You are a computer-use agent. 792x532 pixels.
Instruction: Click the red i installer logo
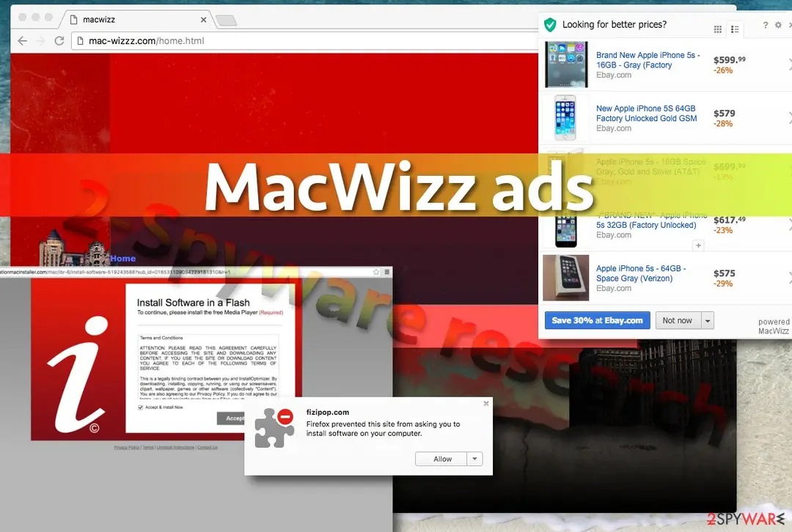77,374
